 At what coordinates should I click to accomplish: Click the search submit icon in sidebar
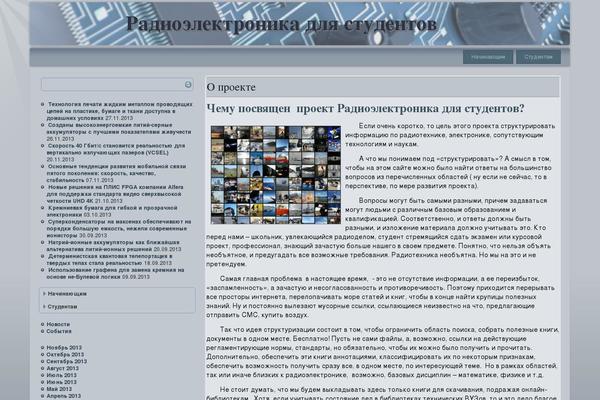[188, 84]
